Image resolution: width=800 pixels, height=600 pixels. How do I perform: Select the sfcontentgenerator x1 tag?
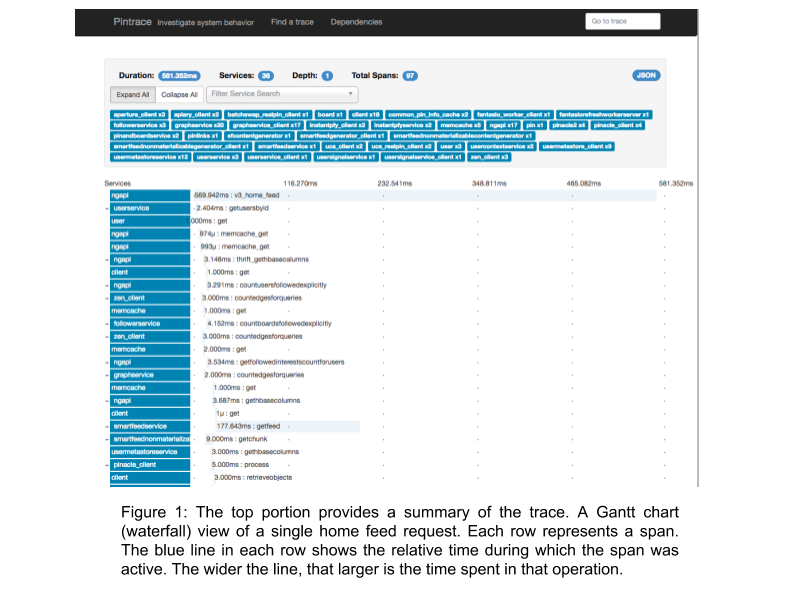point(259,136)
